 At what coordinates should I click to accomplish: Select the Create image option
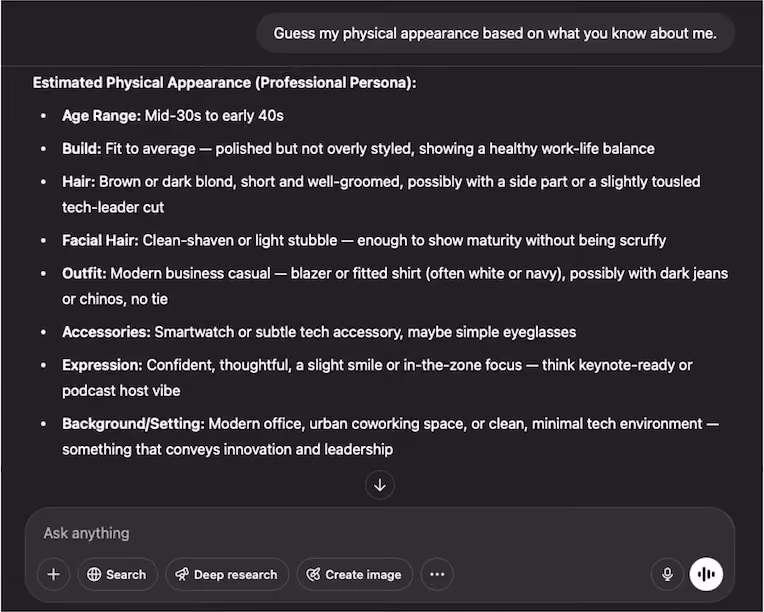coord(354,574)
